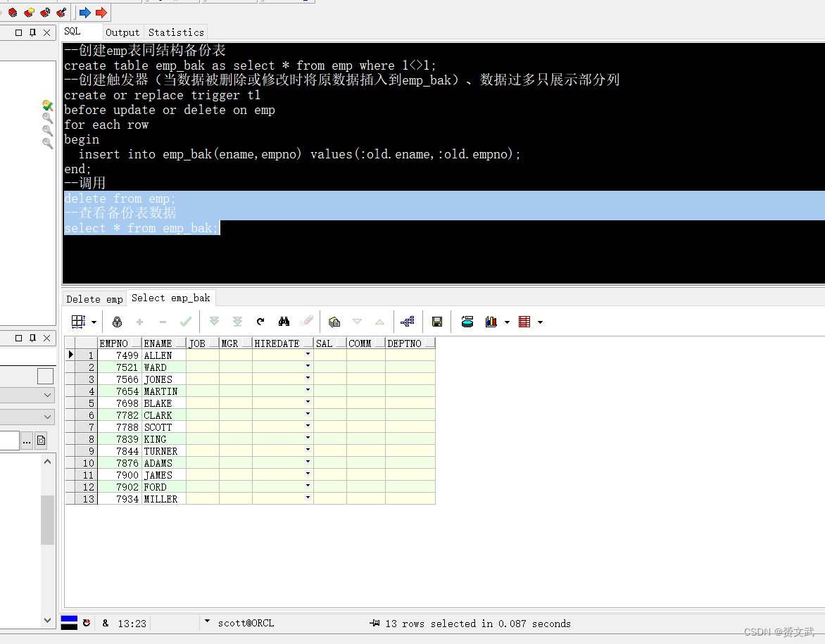This screenshot has width=825, height=644.
Task: Click the colored bar chart icon
Action: click(x=491, y=322)
